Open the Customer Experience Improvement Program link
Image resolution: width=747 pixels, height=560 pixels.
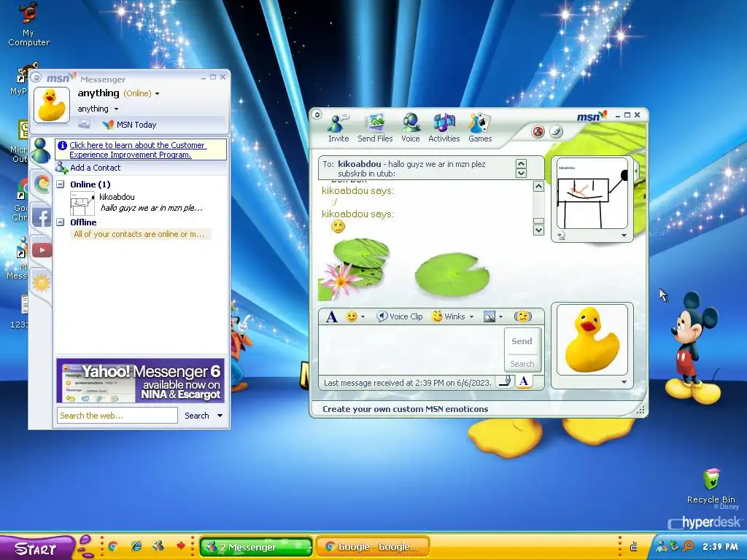pos(138,150)
